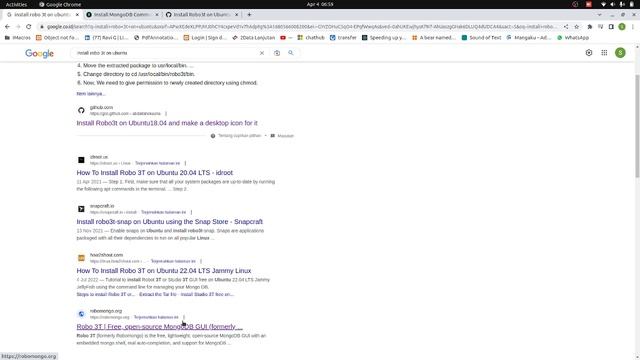Run the search with the magnifier icon
The width and height of the screenshot is (640, 360).
(291, 53)
